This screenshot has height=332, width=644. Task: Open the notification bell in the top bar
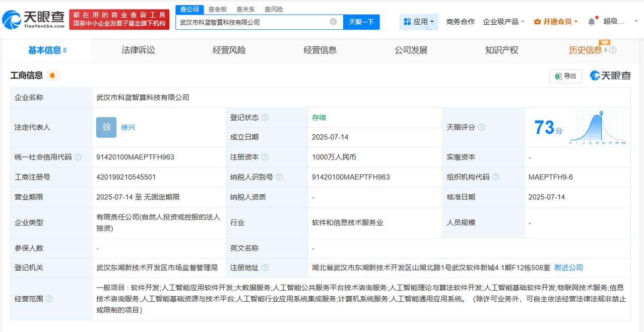(x=592, y=22)
